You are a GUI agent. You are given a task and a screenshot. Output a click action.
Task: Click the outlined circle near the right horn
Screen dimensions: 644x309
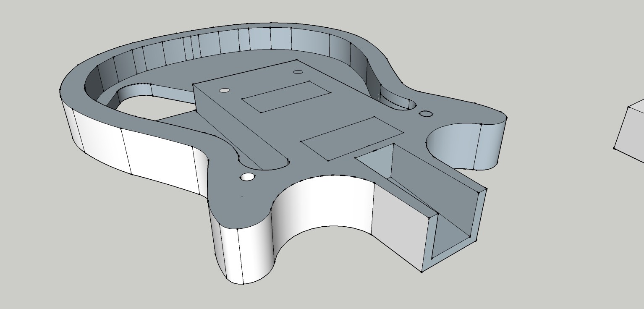tap(426, 113)
